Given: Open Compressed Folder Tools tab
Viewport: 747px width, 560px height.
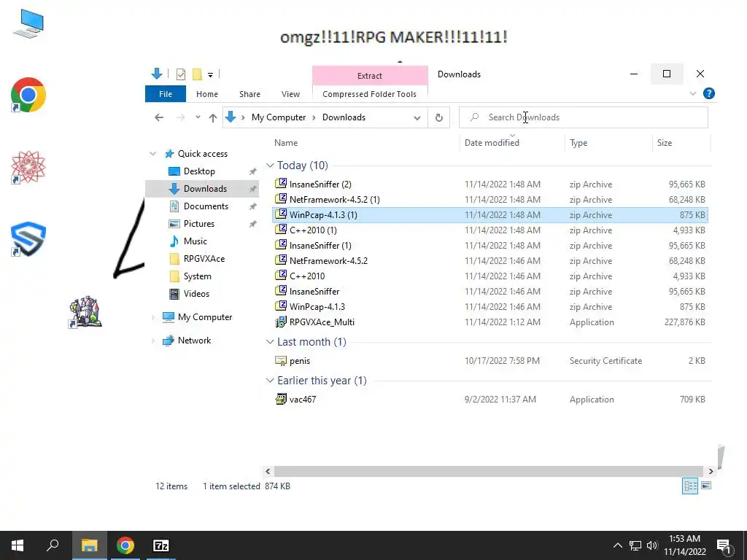Looking at the screenshot, I should click(x=369, y=94).
